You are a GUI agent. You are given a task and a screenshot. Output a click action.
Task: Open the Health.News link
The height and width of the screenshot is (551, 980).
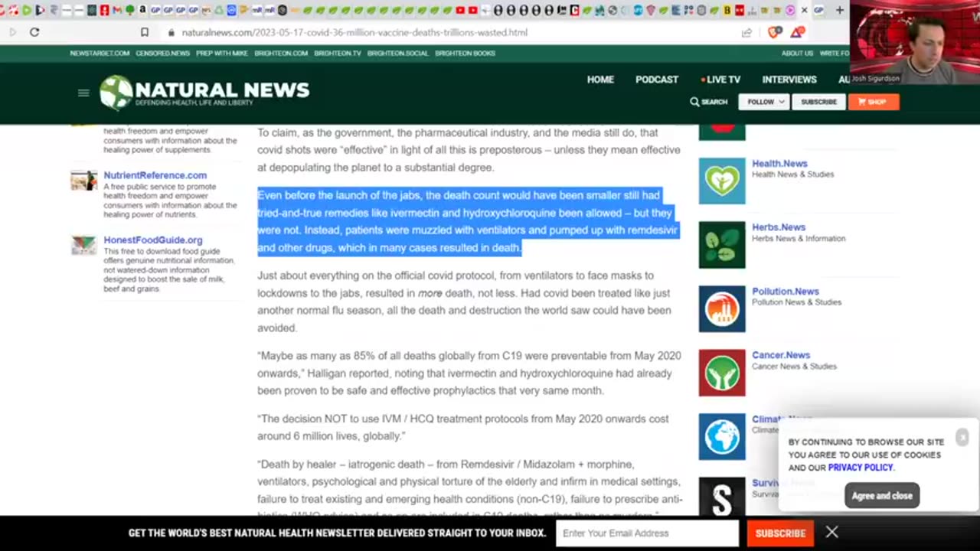click(x=779, y=163)
